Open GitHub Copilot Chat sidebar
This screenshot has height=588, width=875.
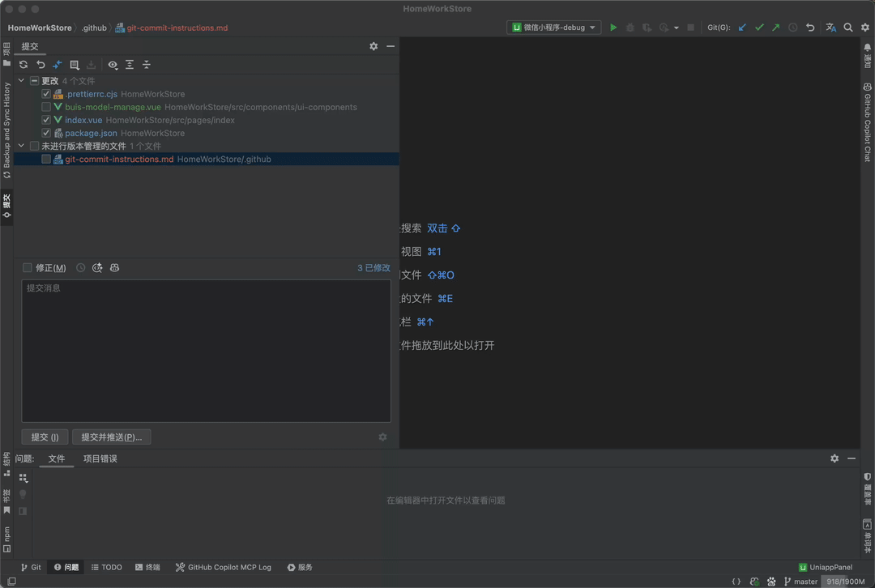(867, 122)
